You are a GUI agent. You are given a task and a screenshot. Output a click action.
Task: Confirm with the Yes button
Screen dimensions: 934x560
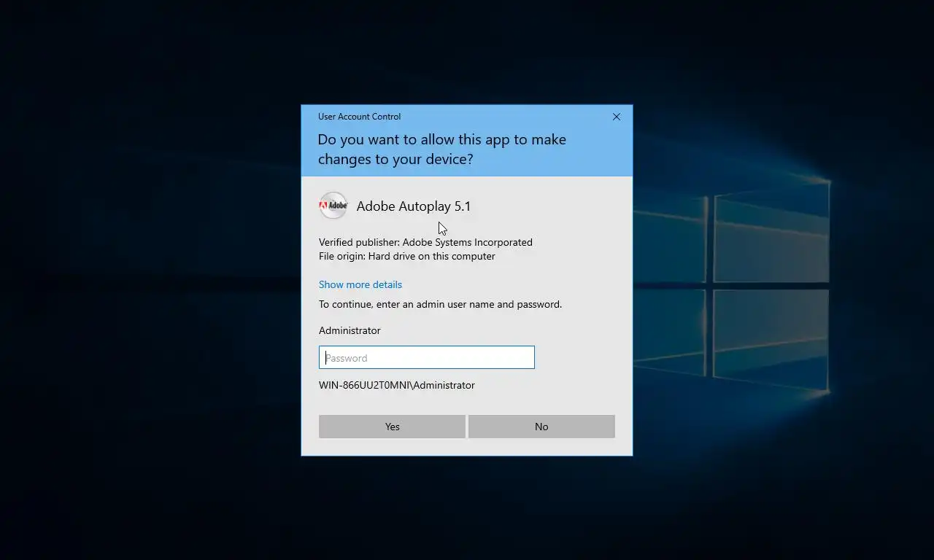click(x=392, y=427)
